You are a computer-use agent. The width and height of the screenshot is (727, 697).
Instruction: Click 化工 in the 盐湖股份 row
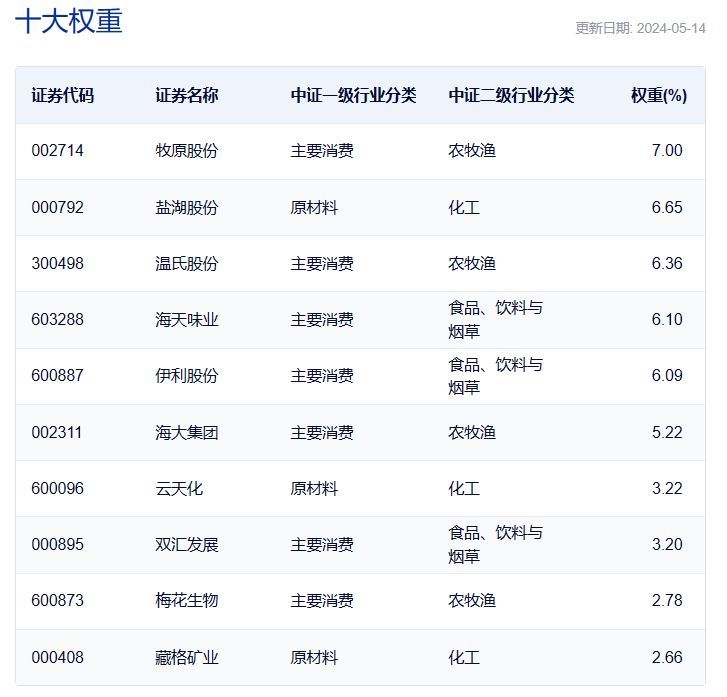[464, 207]
